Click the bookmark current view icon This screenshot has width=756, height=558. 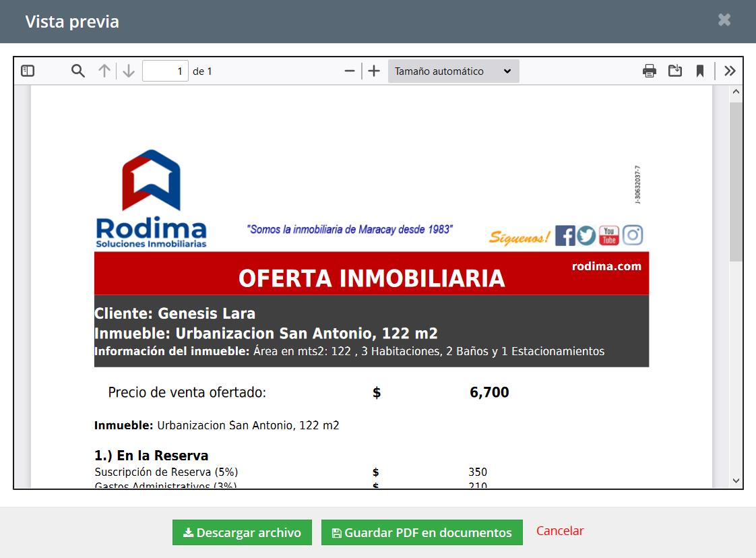point(700,71)
